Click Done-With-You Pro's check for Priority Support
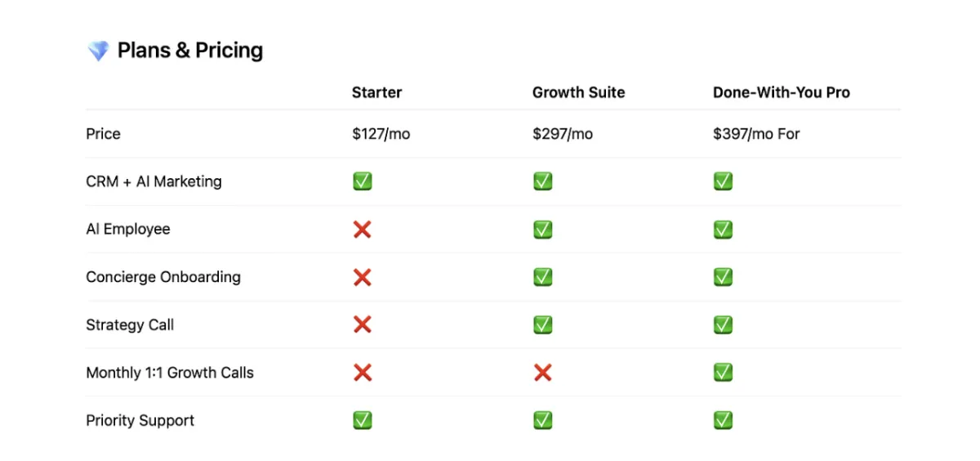Image resolution: width=980 pixels, height=461 pixels. pyautogui.click(x=723, y=421)
